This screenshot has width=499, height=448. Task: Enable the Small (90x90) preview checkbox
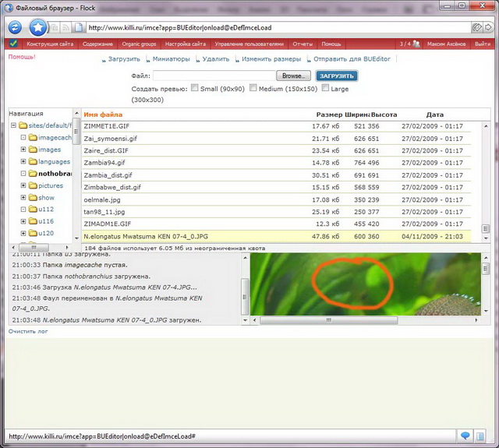[x=195, y=88]
